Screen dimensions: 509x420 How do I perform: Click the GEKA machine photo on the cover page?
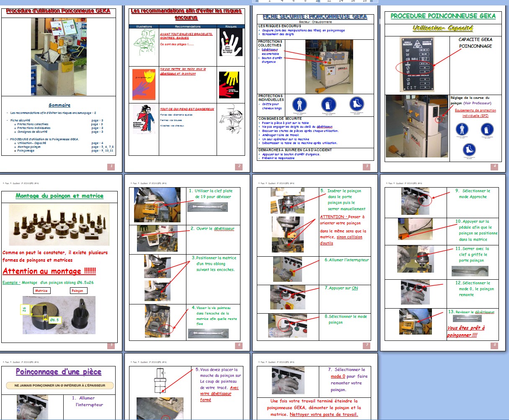[x=59, y=57]
